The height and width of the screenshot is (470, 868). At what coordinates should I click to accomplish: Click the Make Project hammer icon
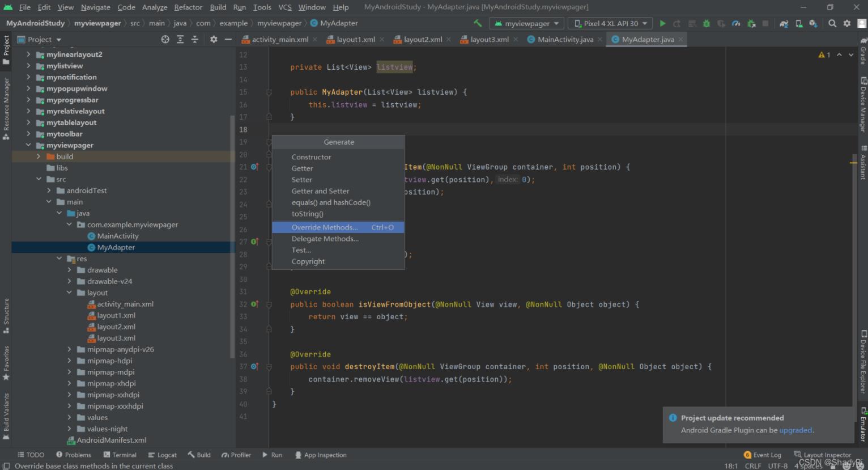478,23
